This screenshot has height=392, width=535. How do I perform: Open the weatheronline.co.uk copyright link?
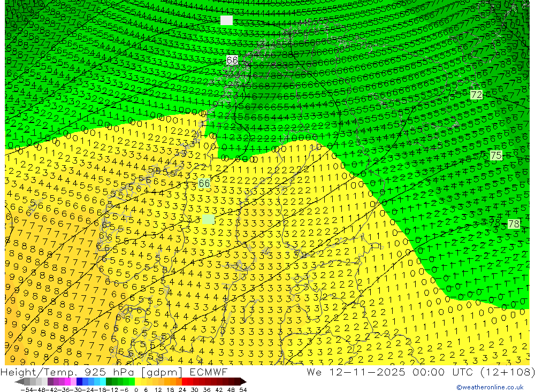[x=490, y=387]
